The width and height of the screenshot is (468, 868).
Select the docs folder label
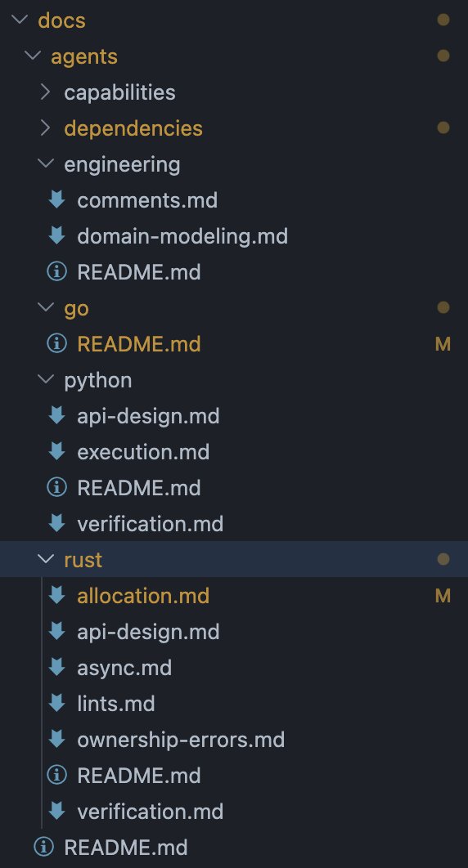tap(61, 20)
